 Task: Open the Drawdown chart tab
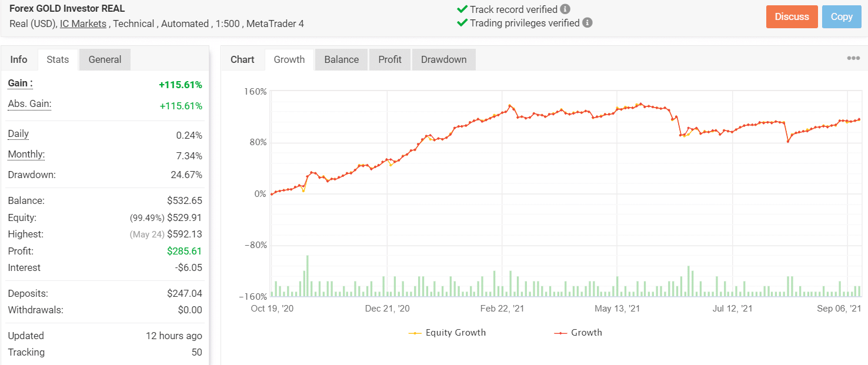(443, 59)
